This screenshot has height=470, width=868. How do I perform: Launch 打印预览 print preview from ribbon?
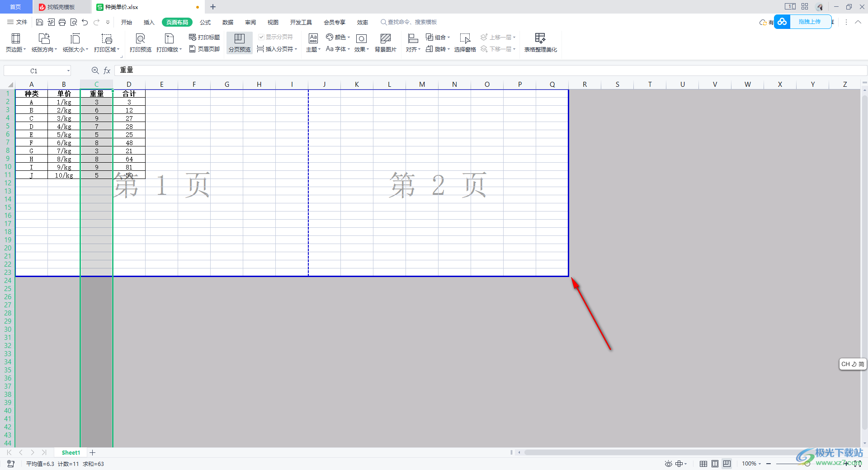(141, 43)
